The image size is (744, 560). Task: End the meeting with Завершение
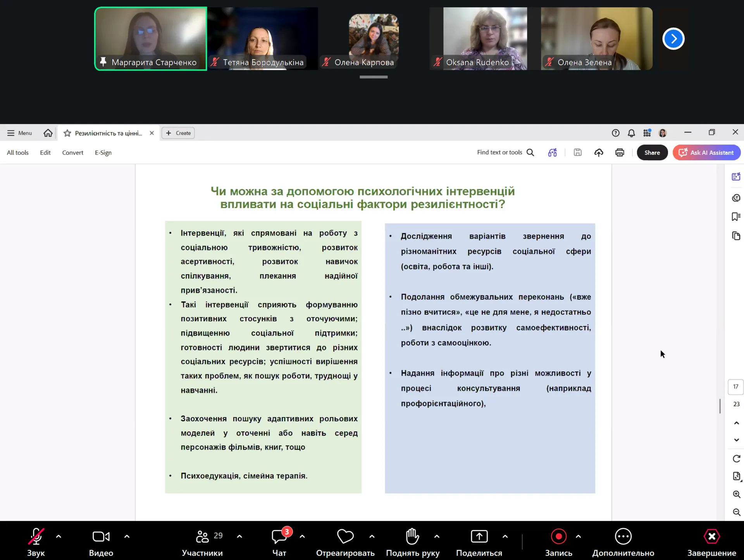tap(711, 543)
